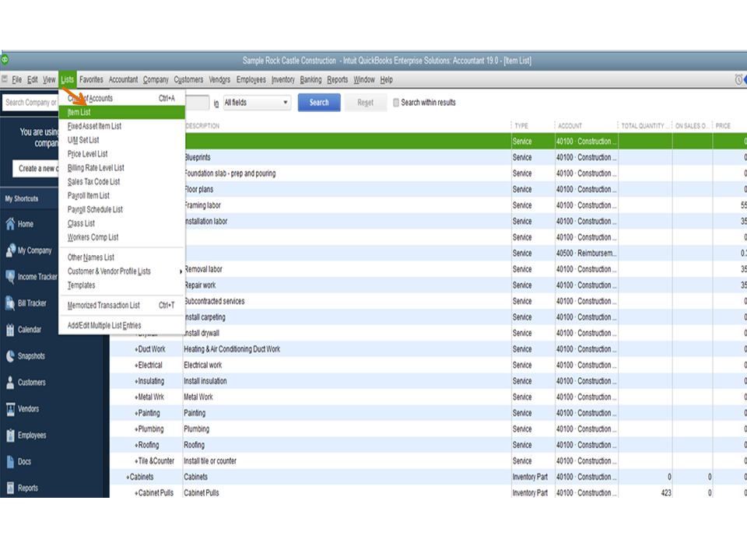The height and width of the screenshot is (560, 747).
Task: Open the Snapshots pie chart icon
Action: coord(10,356)
